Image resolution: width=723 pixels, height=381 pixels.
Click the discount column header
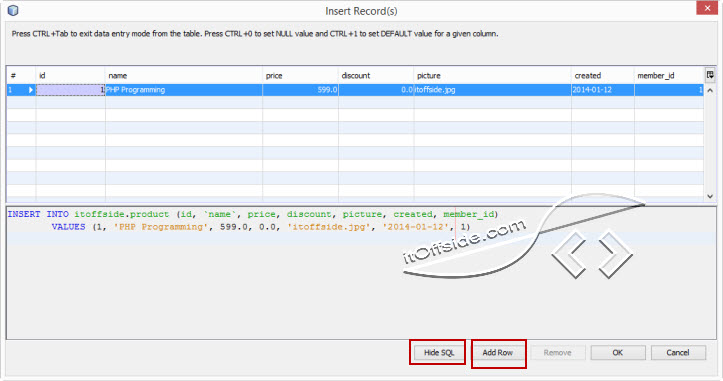(x=376, y=75)
